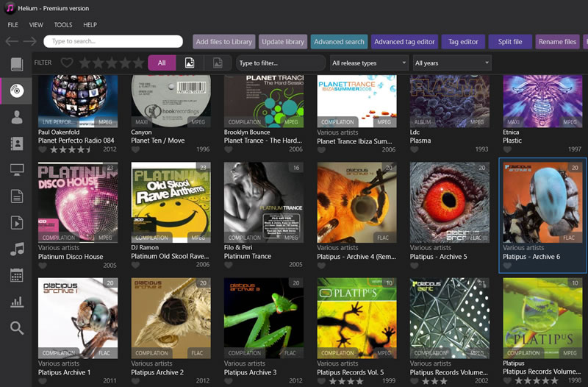
Task: Open the music note tracks icon in sidebar
Action: pos(16,249)
